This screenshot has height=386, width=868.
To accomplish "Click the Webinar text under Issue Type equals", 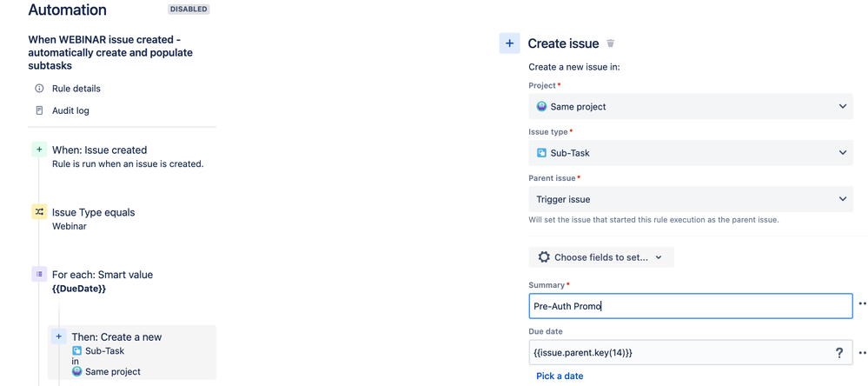I will point(70,226).
